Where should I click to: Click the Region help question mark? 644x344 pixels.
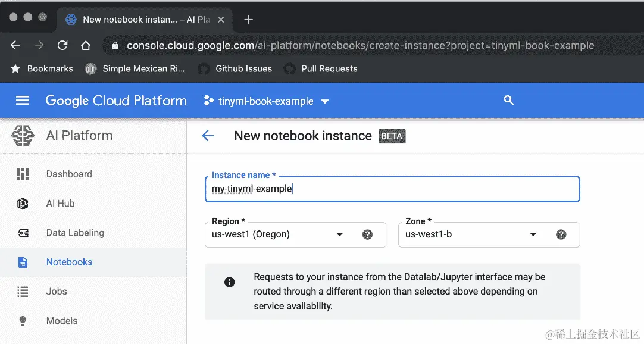click(367, 234)
